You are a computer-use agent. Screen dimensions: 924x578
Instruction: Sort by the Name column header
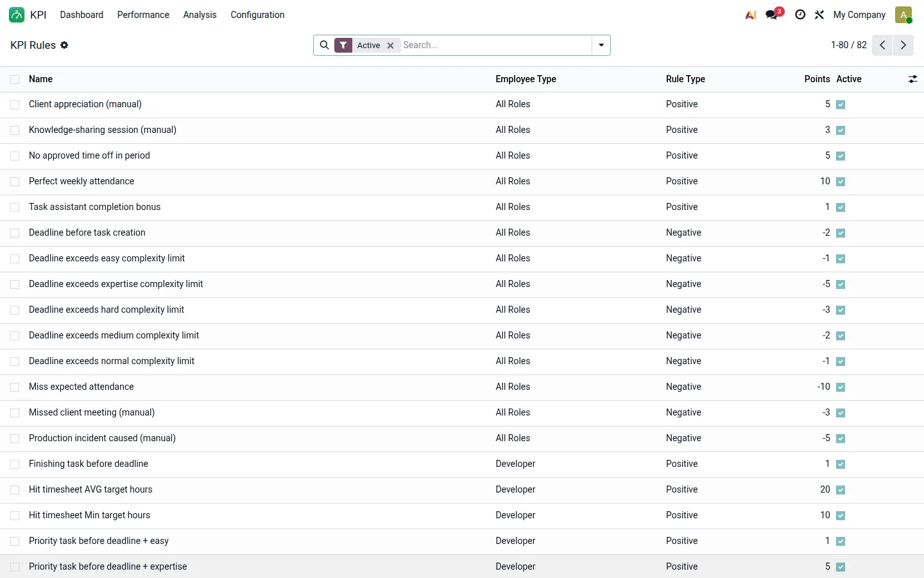(40, 79)
